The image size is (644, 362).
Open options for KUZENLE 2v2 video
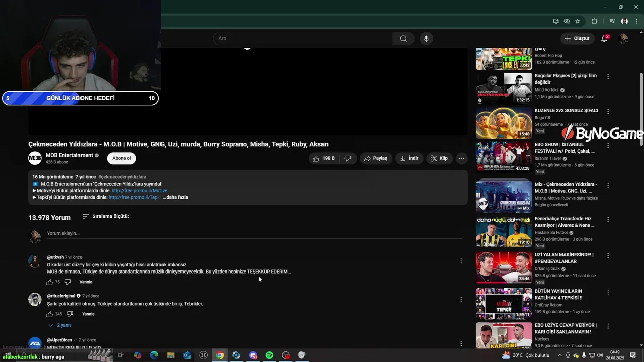[x=608, y=111]
